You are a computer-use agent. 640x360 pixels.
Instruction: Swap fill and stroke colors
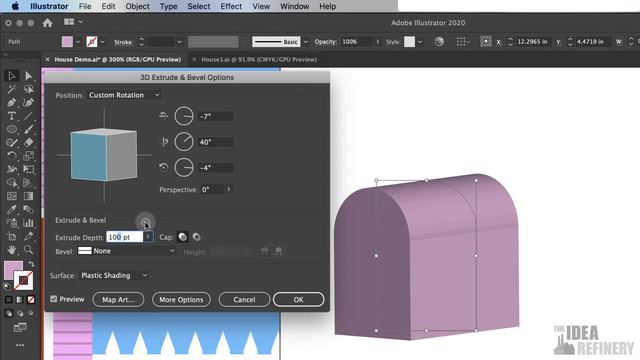coord(31,264)
